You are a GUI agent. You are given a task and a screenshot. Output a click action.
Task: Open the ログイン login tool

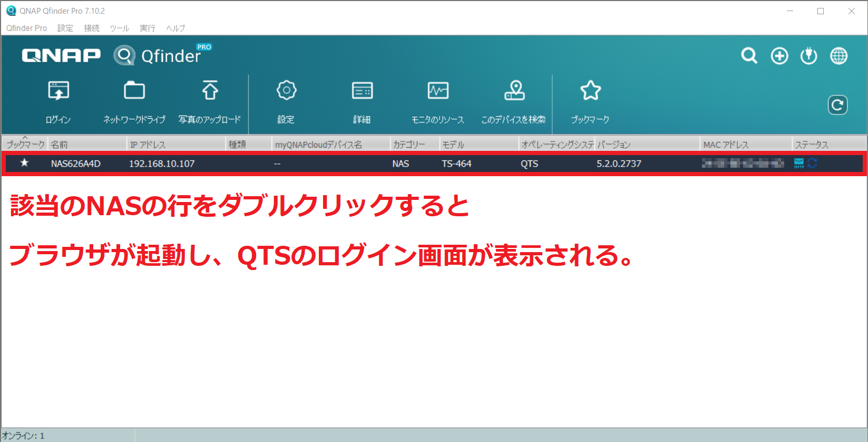click(58, 102)
